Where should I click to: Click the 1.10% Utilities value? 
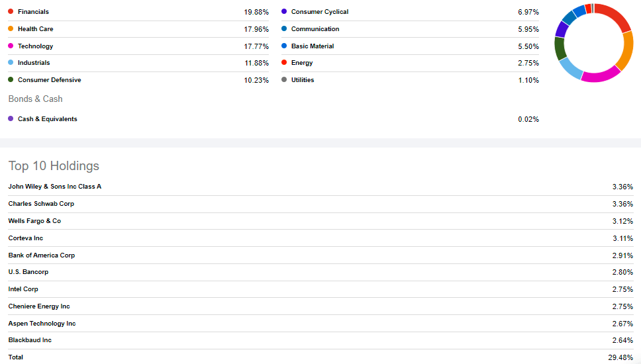point(528,81)
